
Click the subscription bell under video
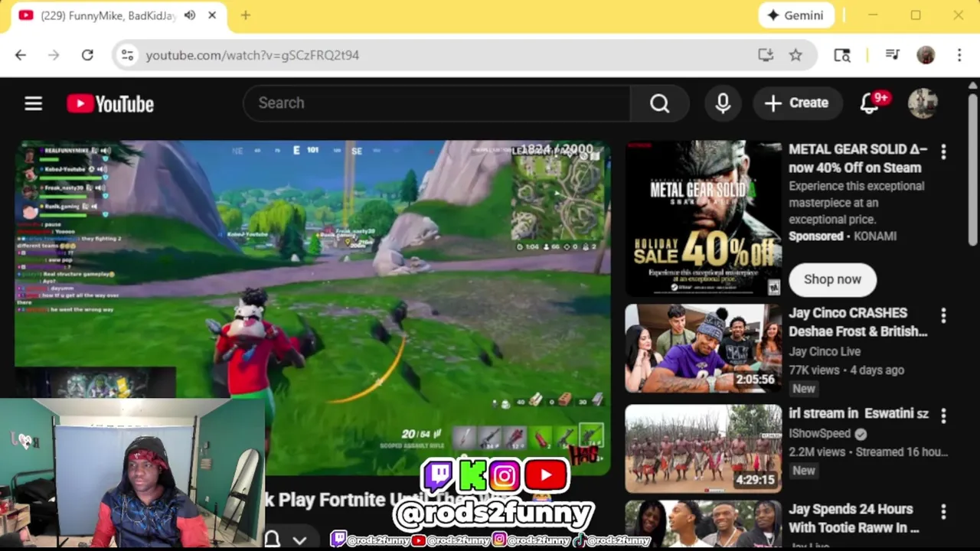(x=272, y=540)
